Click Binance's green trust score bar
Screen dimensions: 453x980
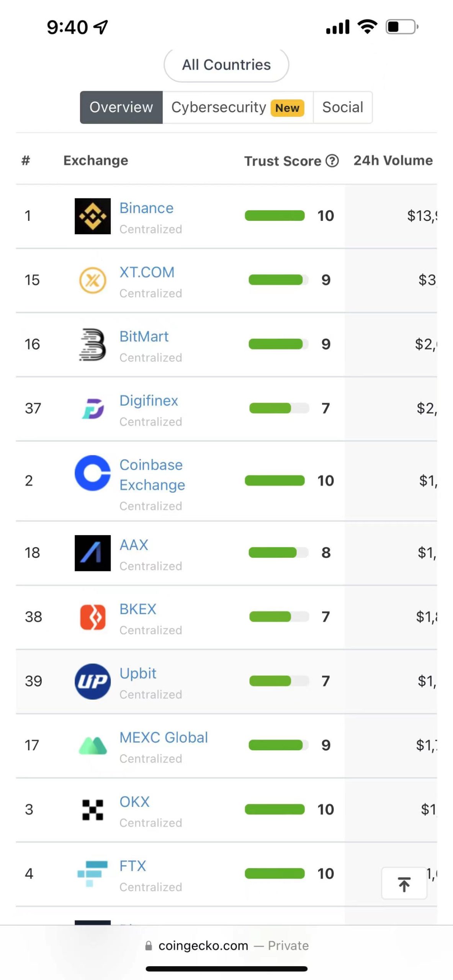coord(275,216)
